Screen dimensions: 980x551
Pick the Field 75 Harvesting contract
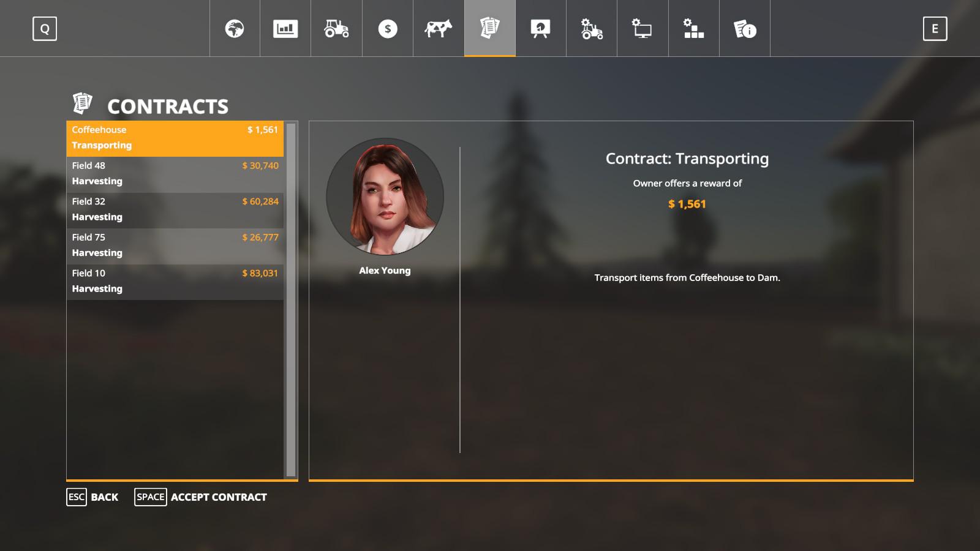click(x=175, y=246)
